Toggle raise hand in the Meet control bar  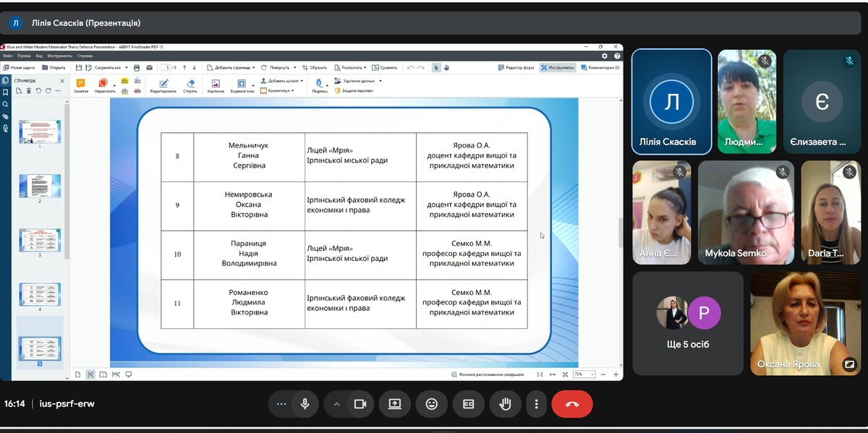[505, 404]
